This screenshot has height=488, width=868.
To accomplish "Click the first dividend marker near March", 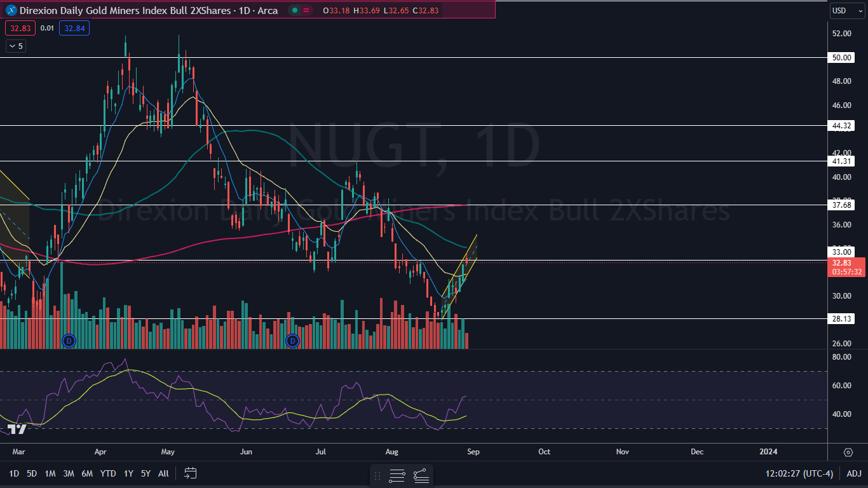I will [x=69, y=341].
